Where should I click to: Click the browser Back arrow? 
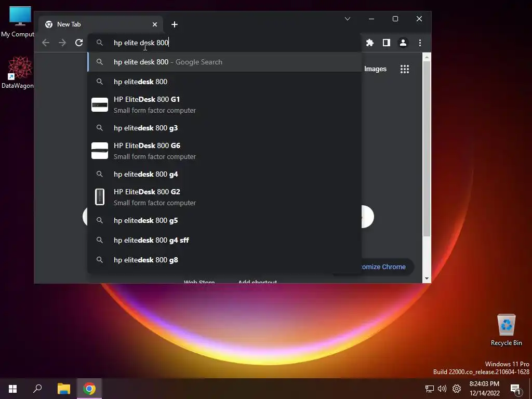click(x=46, y=43)
